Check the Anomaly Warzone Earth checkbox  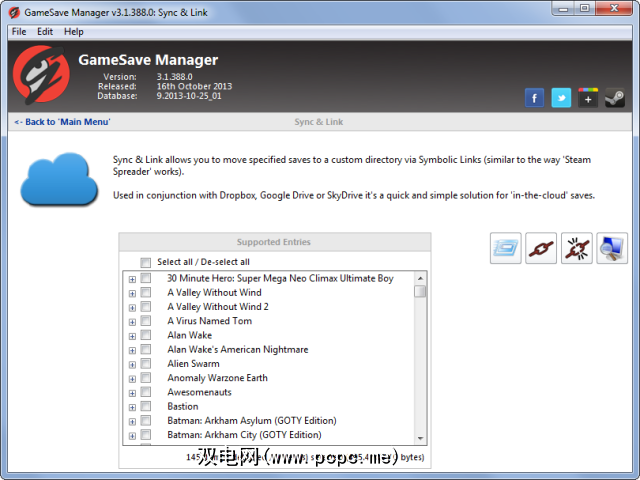coord(146,378)
